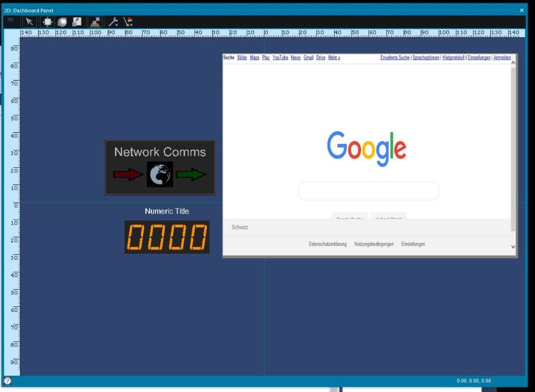Image resolution: width=535 pixels, height=392 pixels.
Task: Click the 2D: Dashboard Panel title text
Action: [29, 10]
